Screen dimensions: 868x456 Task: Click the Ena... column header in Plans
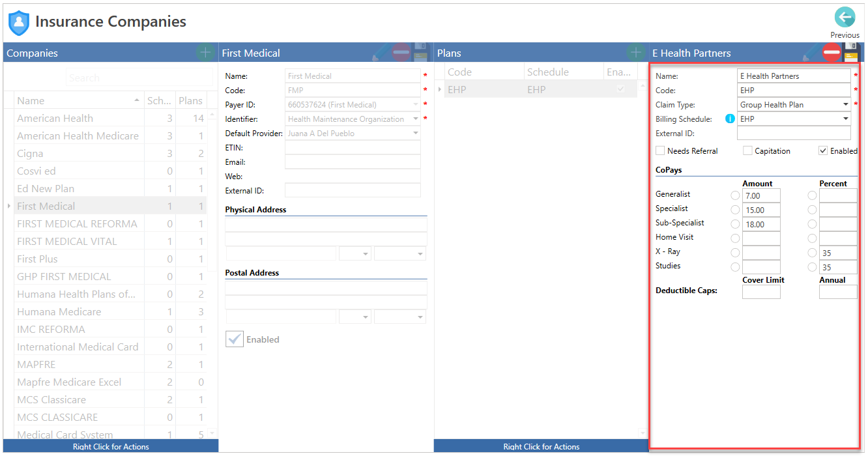pyautogui.click(x=620, y=72)
